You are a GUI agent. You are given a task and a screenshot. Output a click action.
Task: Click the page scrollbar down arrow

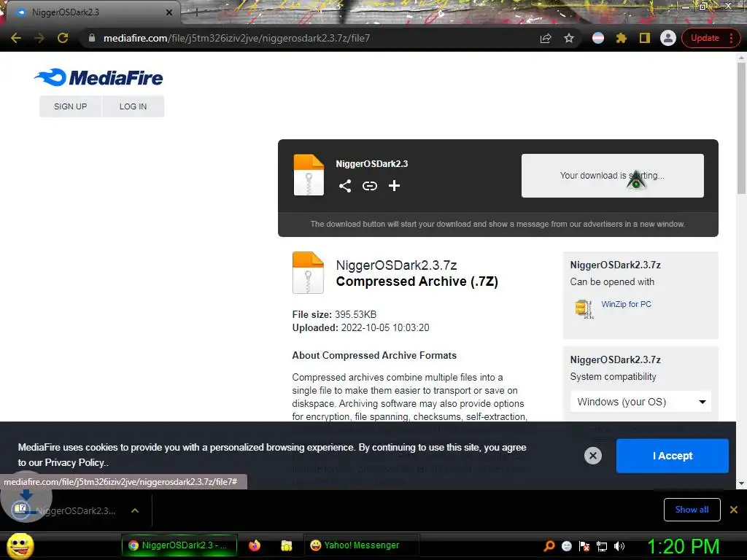coord(741,484)
